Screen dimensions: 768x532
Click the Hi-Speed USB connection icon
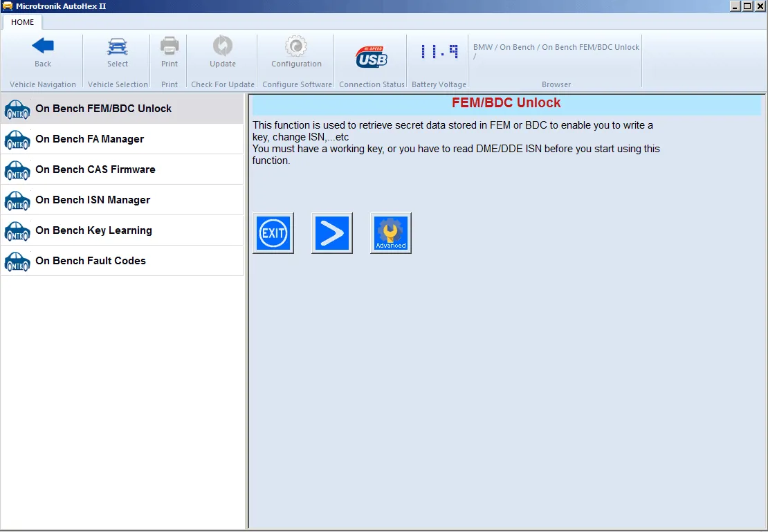click(372, 57)
